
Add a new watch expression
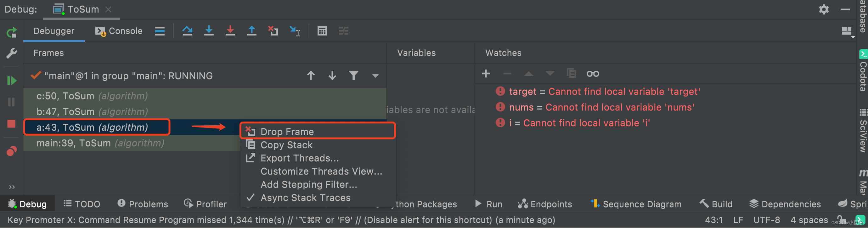click(486, 74)
